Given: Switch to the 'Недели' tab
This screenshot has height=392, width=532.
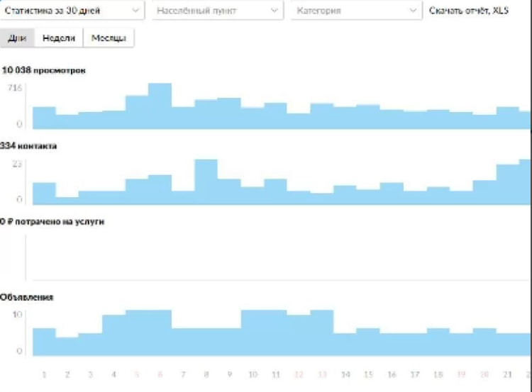Looking at the screenshot, I should (59, 38).
